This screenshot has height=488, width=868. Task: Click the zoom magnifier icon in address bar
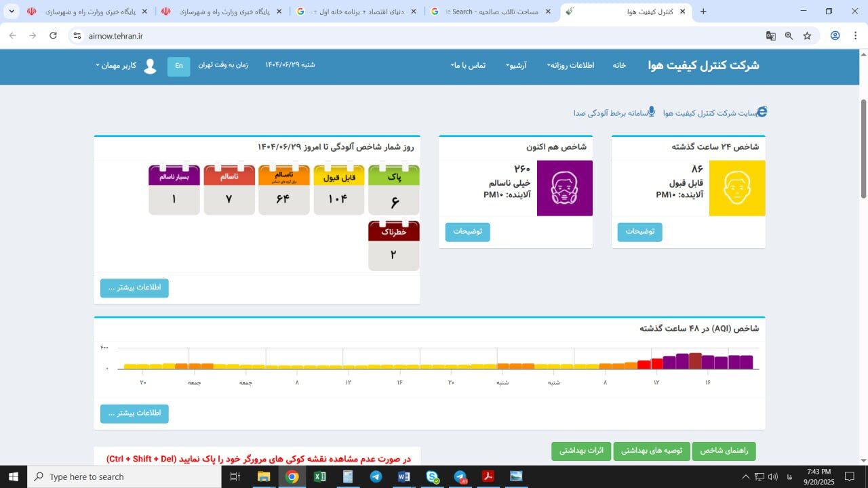pos(789,36)
